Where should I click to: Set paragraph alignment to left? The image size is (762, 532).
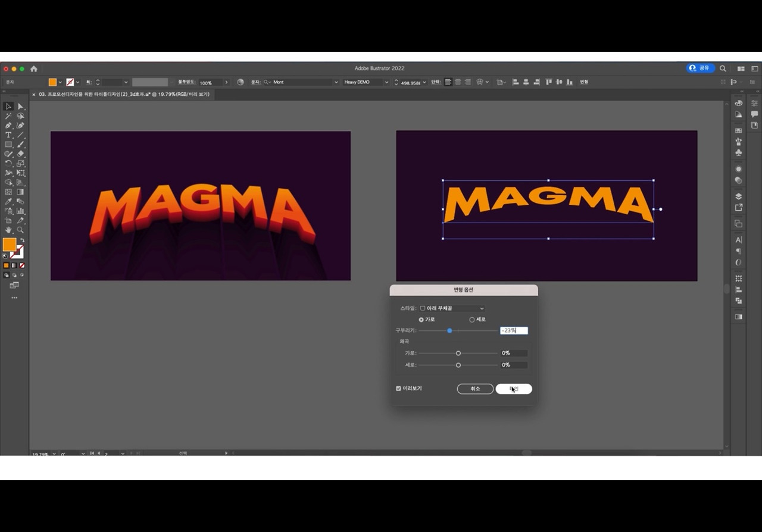coord(448,82)
